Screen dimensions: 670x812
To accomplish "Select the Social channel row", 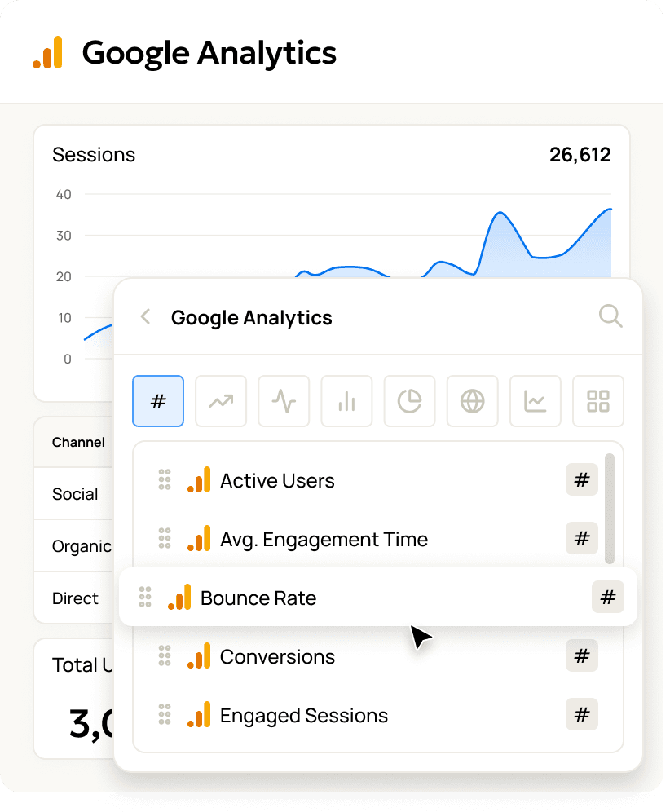I will [74, 494].
